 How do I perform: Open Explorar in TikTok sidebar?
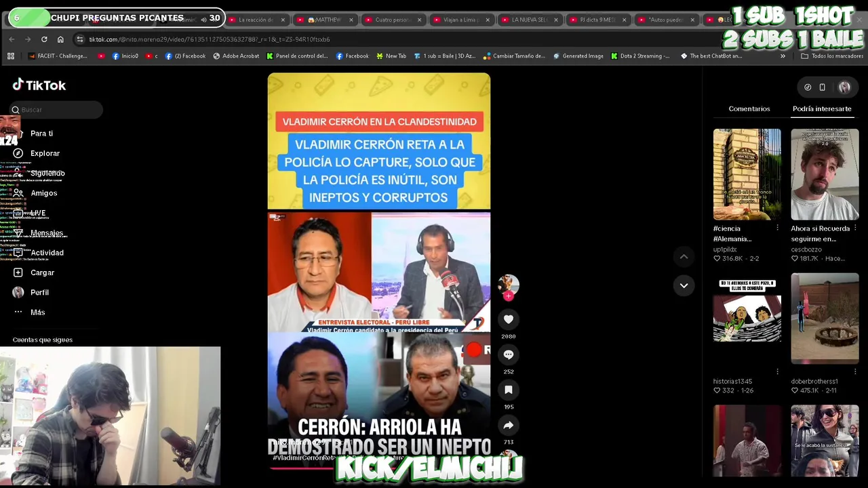point(45,153)
